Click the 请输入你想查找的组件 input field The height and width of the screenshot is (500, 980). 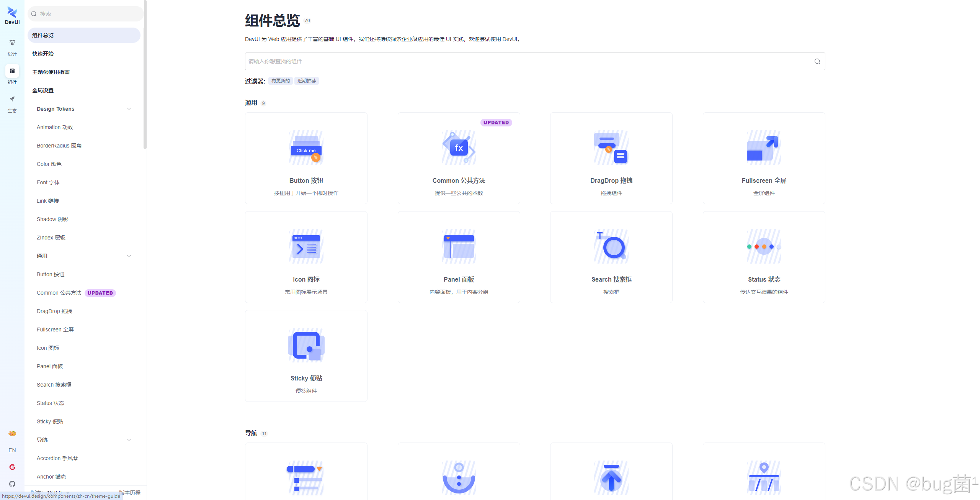[528, 61]
